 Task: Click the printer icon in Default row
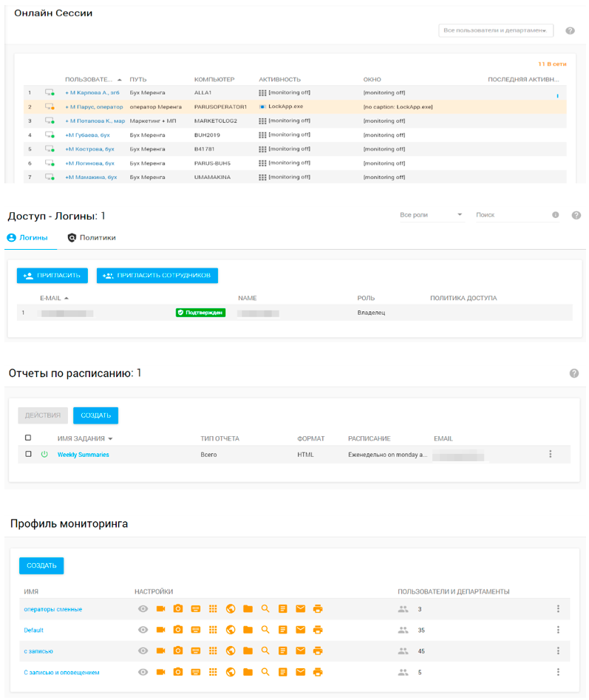(x=318, y=630)
